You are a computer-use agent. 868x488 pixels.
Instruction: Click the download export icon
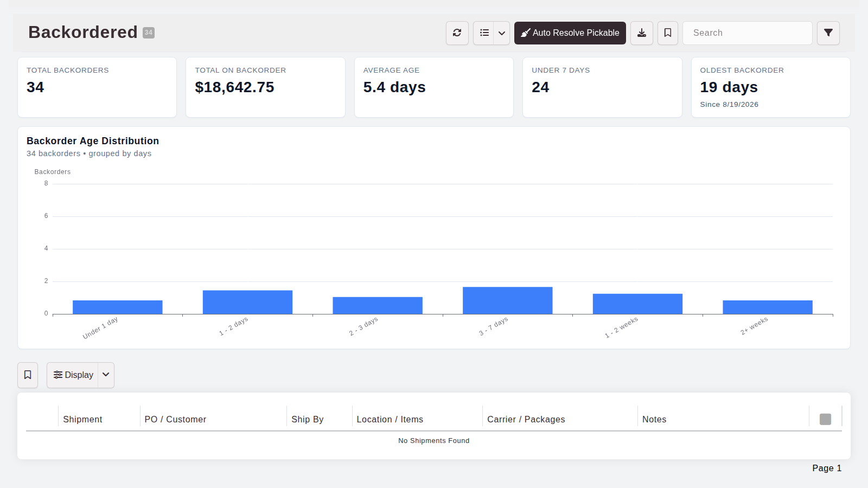[x=642, y=33]
